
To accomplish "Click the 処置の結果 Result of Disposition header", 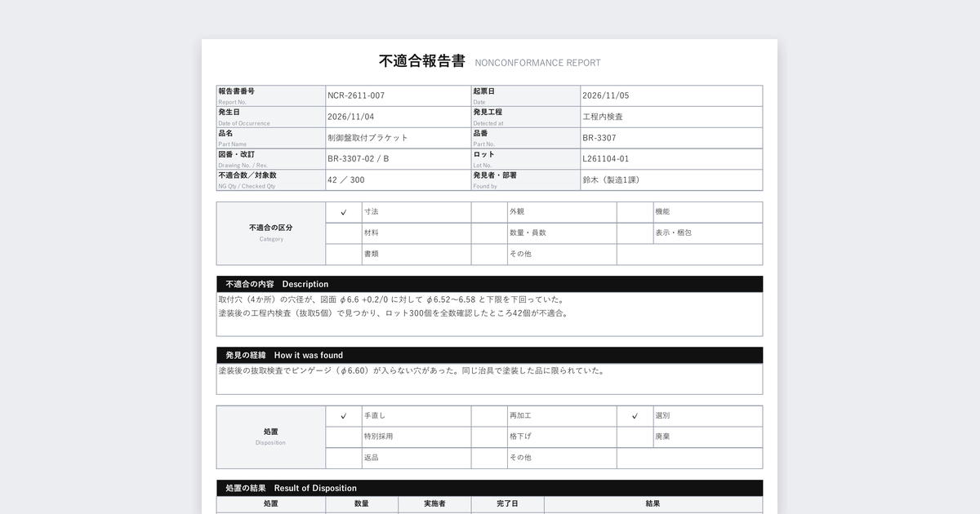I will point(490,488).
